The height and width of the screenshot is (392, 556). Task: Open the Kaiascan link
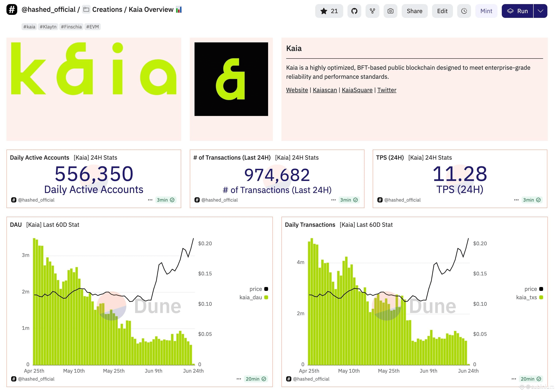point(325,90)
